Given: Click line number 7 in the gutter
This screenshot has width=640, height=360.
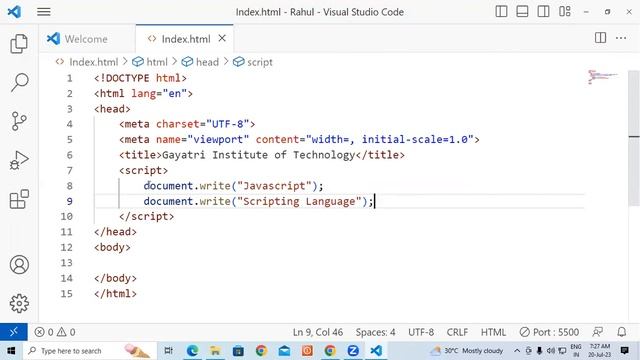Looking at the screenshot, I should (69, 171).
